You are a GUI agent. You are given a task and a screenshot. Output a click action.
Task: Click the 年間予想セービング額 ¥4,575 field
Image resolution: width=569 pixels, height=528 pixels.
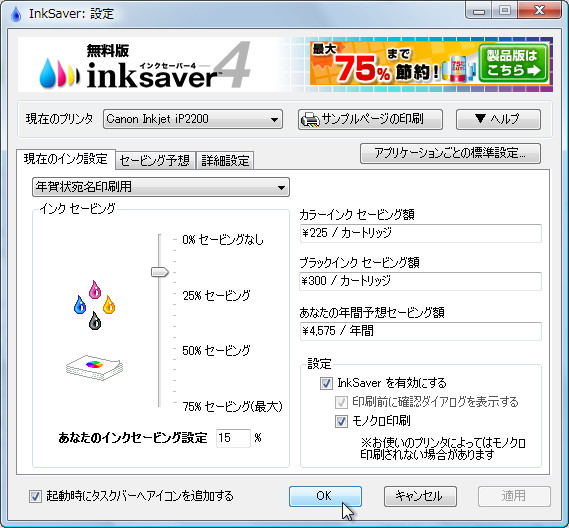[x=421, y=331]
